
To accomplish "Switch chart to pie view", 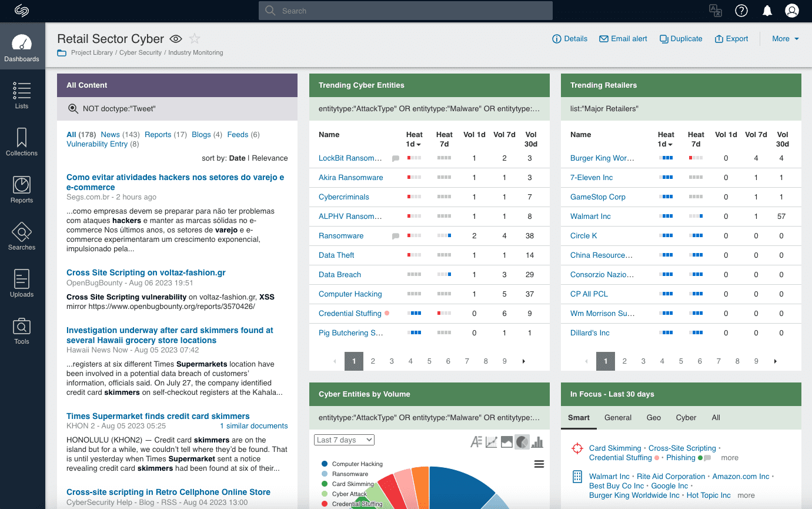I will (x=522, y=442).
